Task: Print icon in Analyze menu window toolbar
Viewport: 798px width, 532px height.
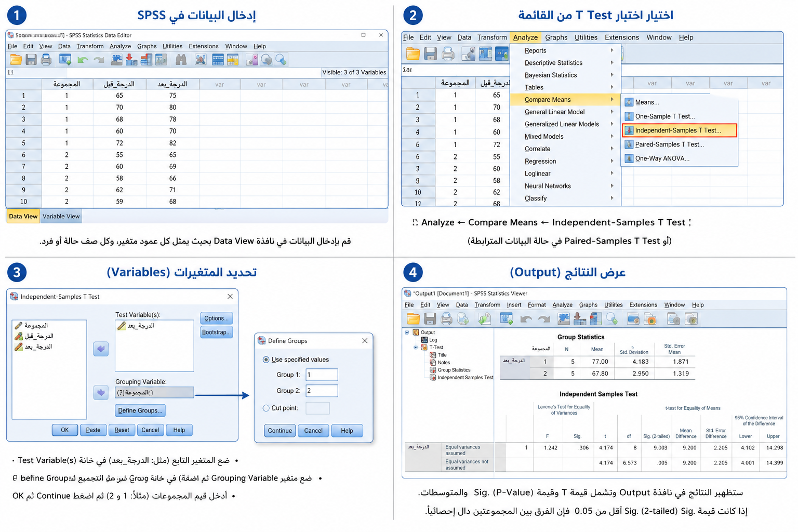Action: (x=448, y=54)
